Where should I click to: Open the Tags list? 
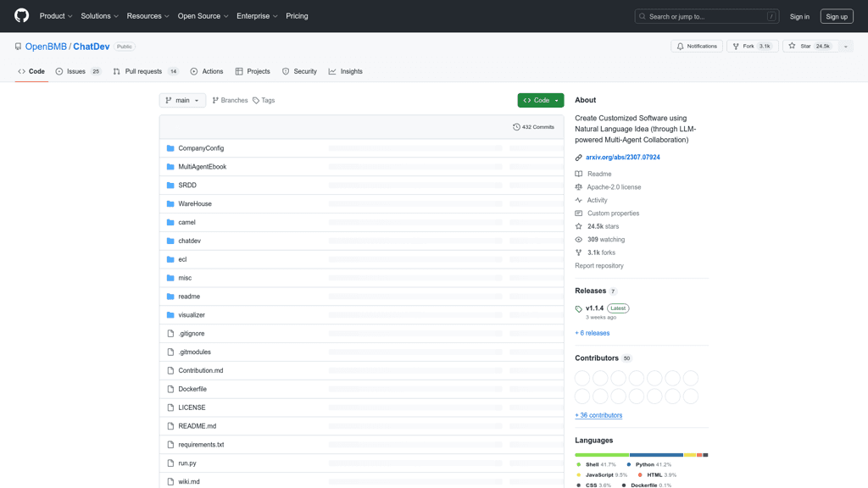click(264, 100)
